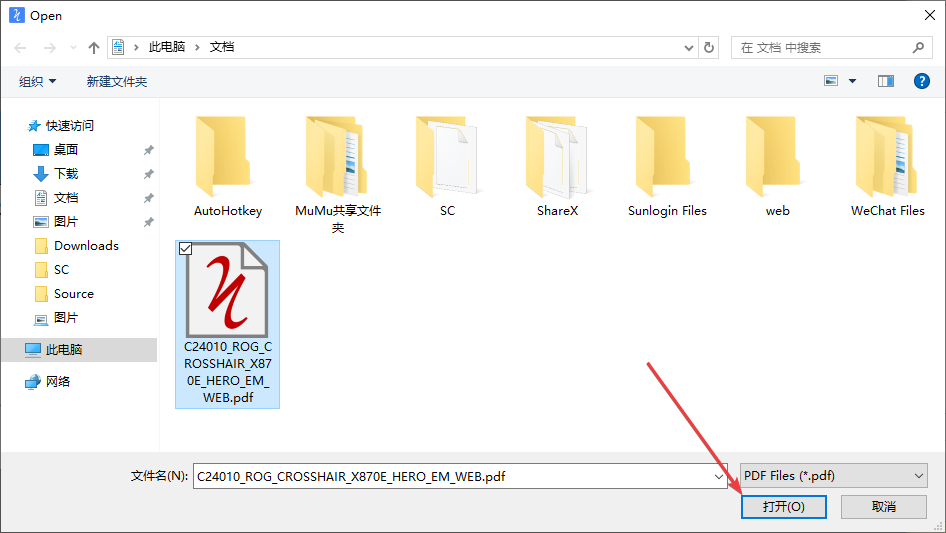Select the web folder

tap(778, 167)
